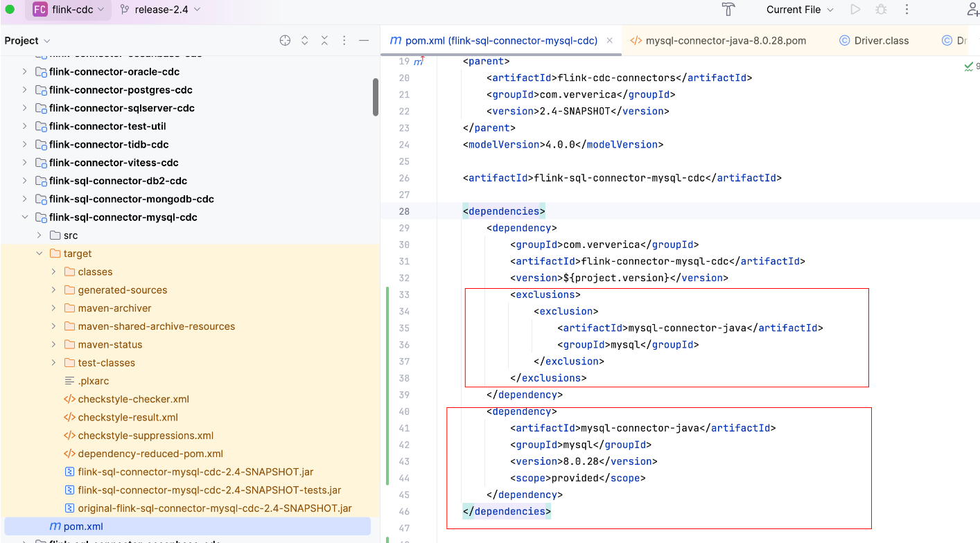Expand the flink-sql-connector-mongodb-cdc module

coord(25,199)
